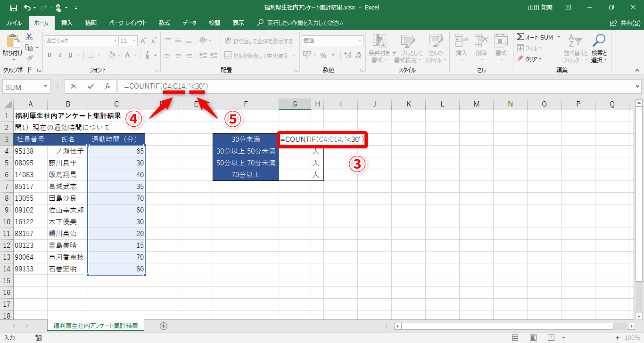Click the Borders icon
This screenshot has width=644, height=343.
[91, 55]
